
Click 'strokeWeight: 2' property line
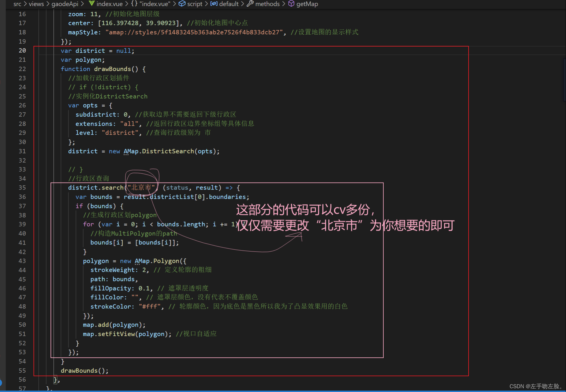click(x=118, y=270)
